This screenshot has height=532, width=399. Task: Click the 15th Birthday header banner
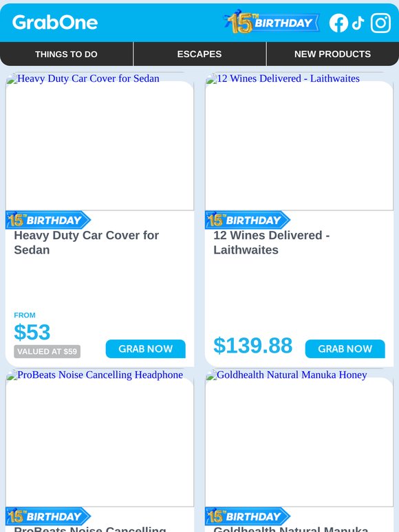pos(271,22)
